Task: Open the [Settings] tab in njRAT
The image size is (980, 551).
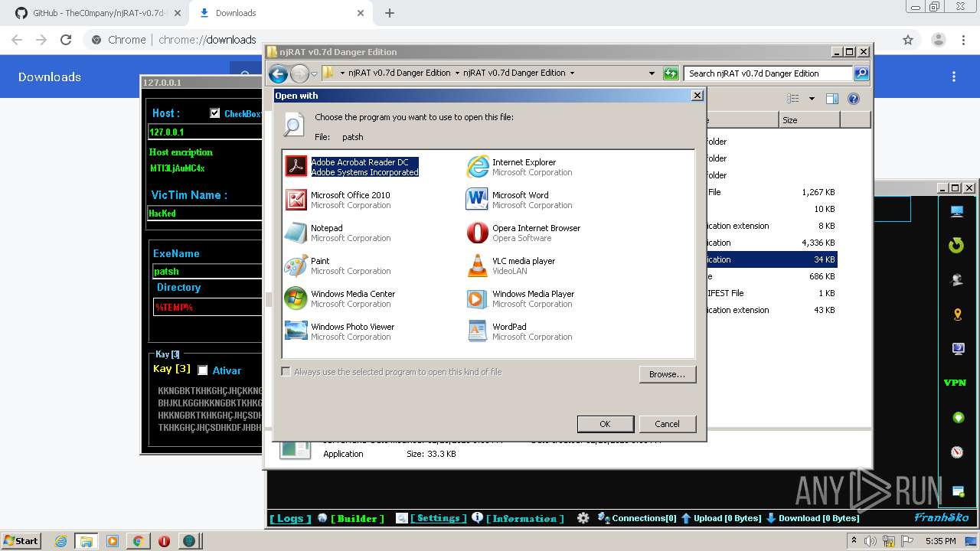Action: pos(438,518)
